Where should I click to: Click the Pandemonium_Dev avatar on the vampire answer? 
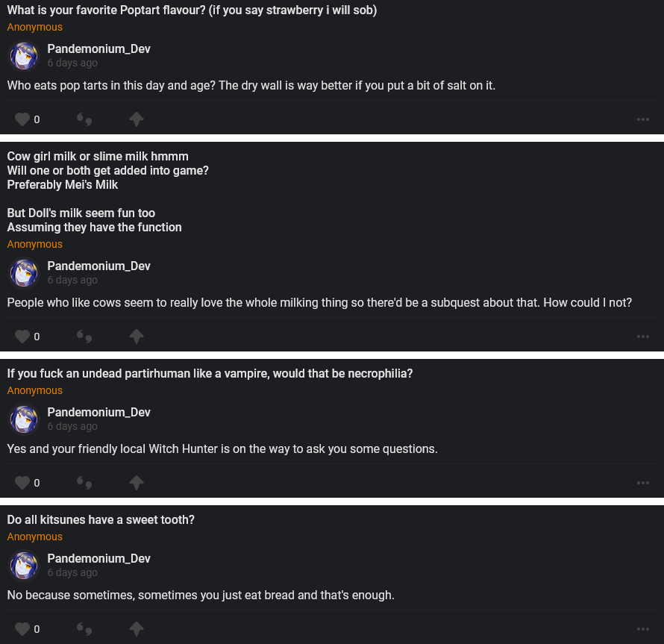tap(24, 419)
